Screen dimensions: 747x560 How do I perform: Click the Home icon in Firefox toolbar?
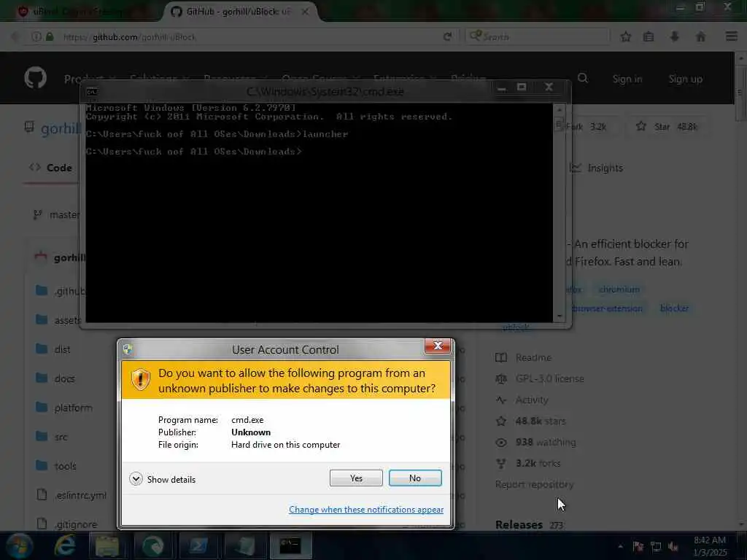700,36
